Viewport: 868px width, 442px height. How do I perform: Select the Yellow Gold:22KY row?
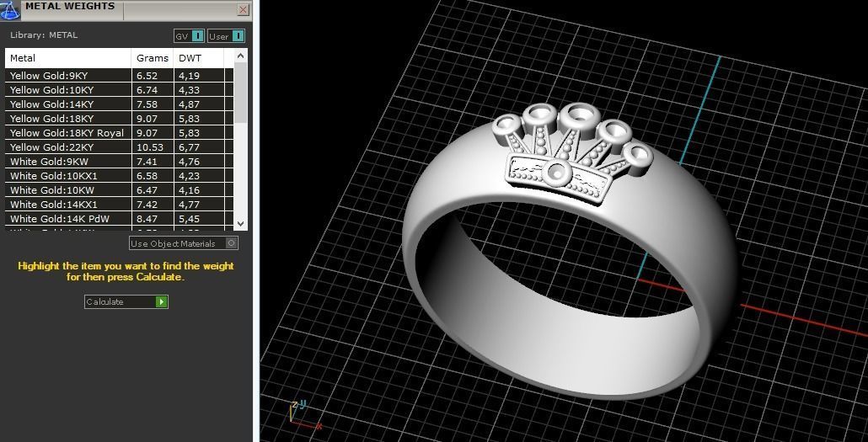pyautogui.click(x=119, y=147)
